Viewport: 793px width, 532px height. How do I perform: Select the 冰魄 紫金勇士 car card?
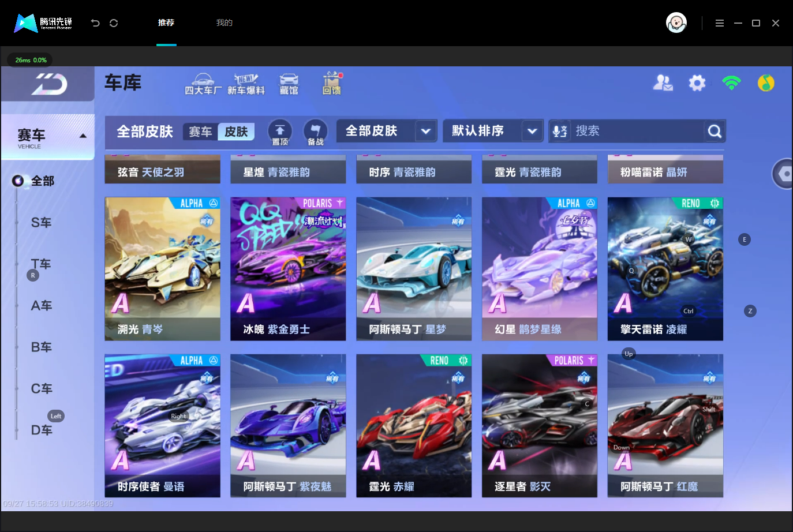tap(288, 269)
